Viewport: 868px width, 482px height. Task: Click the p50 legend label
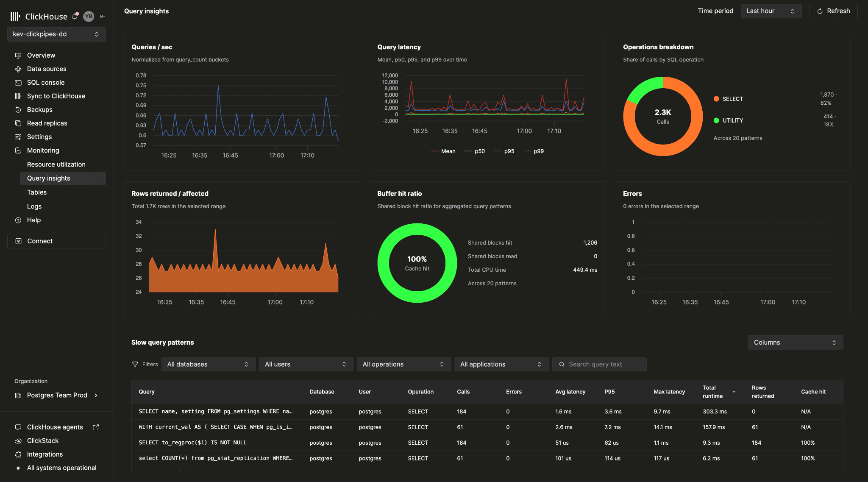click(480, 151)
